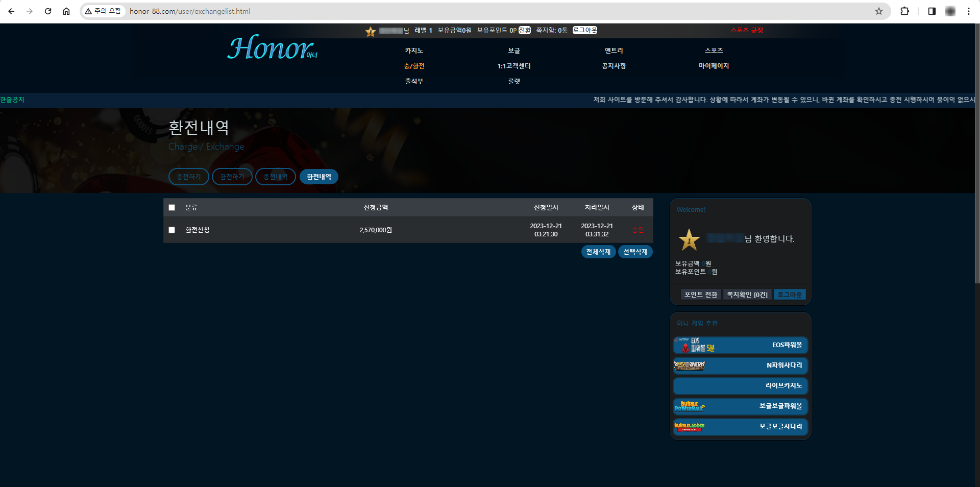This screenshot has height=487, width=980.
Task: Open the 라이브카지노 banner
Action: click(740, 386)
